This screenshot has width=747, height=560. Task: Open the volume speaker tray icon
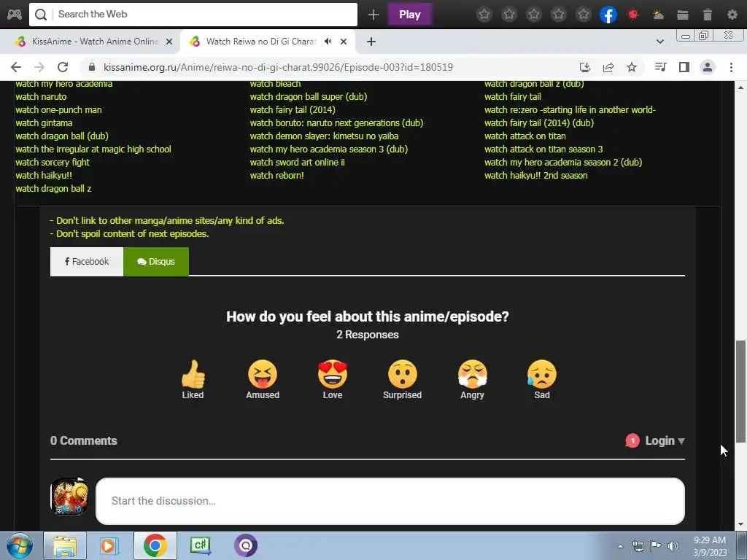click(x=673, y=546)
